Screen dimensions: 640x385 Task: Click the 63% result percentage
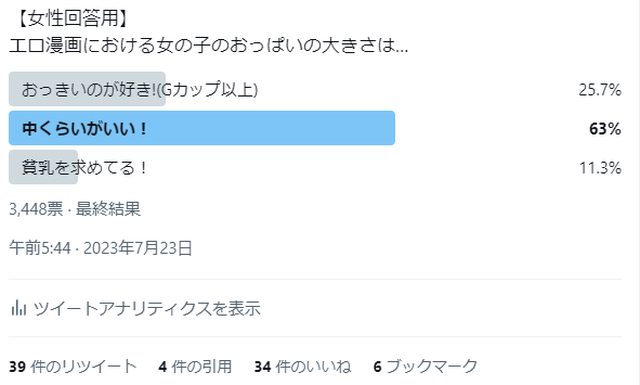point(604,129)
